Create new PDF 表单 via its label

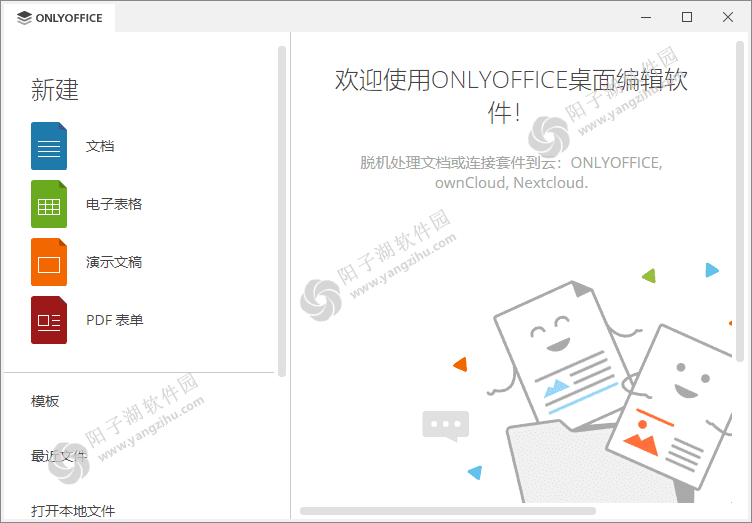(115, 320)
